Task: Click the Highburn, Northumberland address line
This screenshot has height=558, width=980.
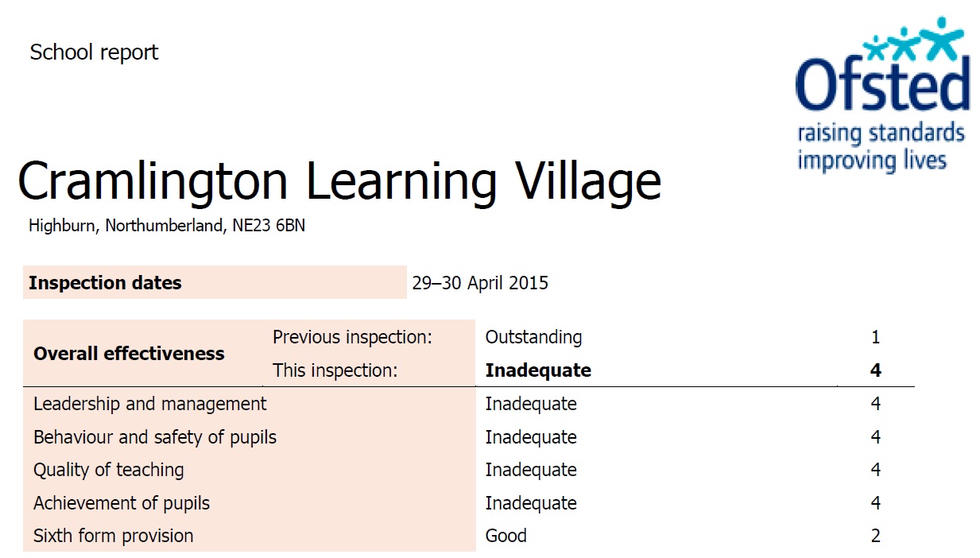Action: pos(167,226)
